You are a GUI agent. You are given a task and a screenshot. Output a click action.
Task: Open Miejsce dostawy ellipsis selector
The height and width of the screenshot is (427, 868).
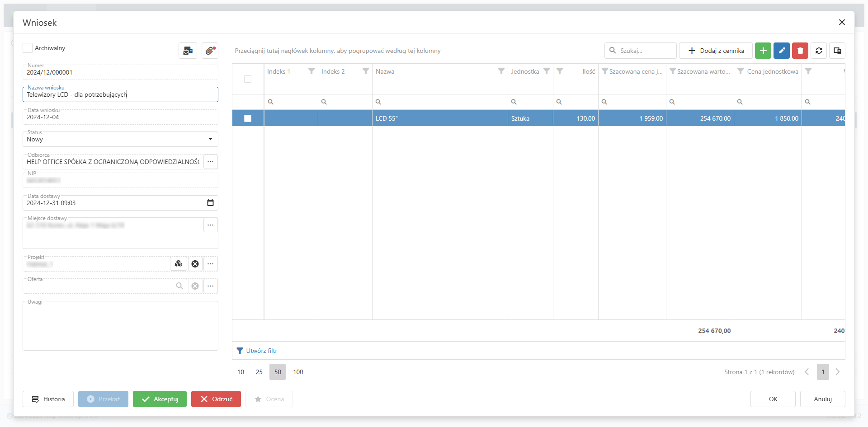(210, 225)
